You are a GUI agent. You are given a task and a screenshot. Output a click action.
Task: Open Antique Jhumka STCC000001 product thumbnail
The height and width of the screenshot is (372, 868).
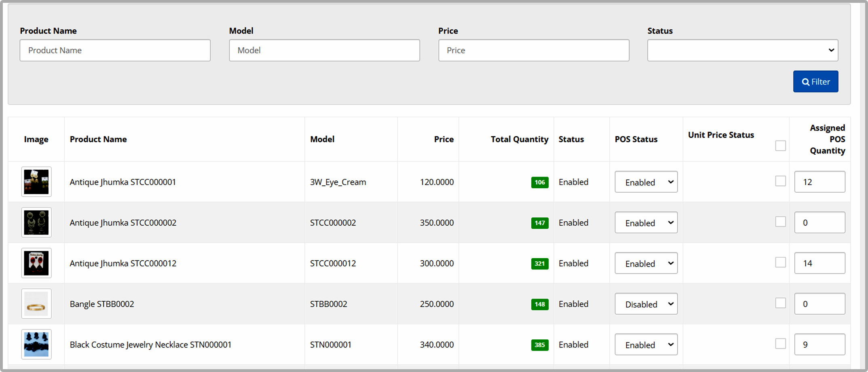click(36, 182)
